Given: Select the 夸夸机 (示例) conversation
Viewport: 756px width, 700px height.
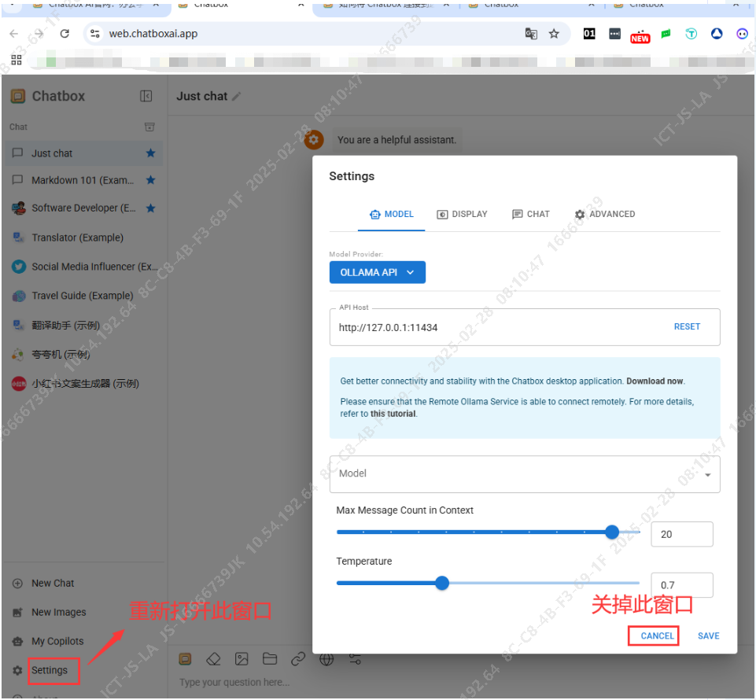Looking at the screenshot, I should 84,355.
